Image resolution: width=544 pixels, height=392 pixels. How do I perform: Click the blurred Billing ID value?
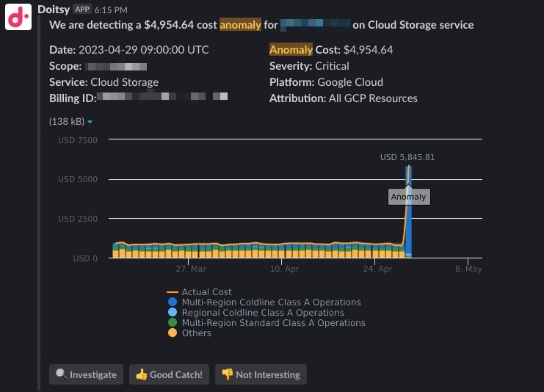click(x=162, y=96)
